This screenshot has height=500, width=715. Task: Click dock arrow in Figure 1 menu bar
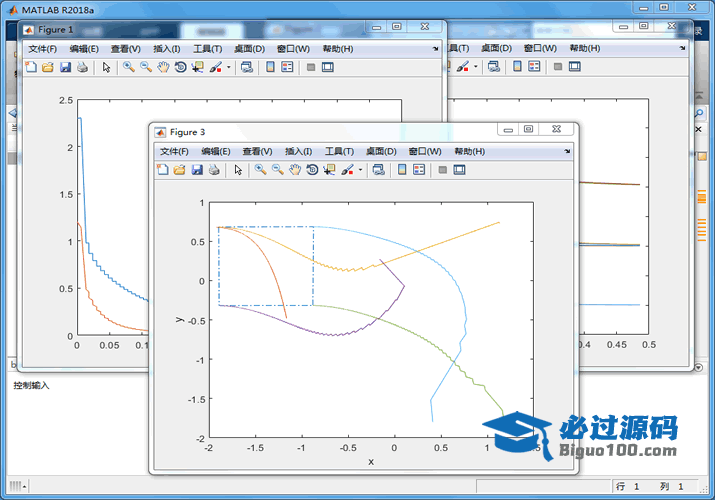pyautogui.click(x=435, y=49)
